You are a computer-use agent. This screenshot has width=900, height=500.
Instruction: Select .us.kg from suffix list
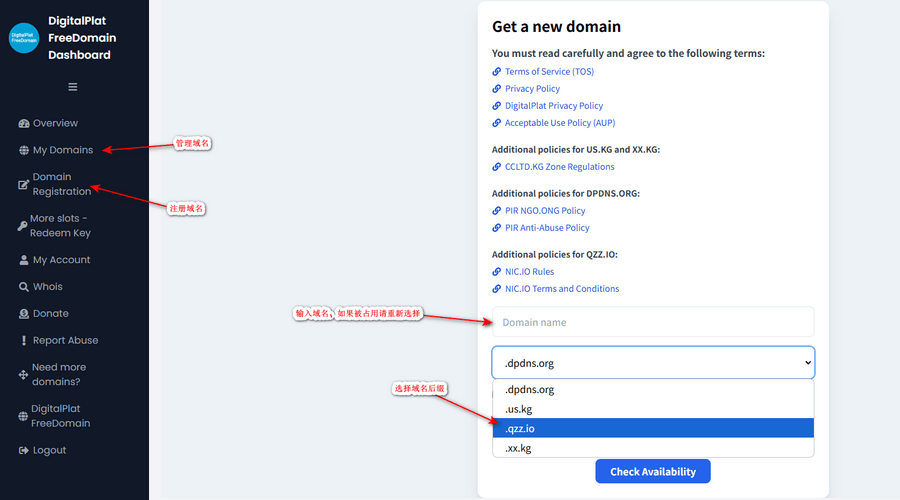click(653, 409)
